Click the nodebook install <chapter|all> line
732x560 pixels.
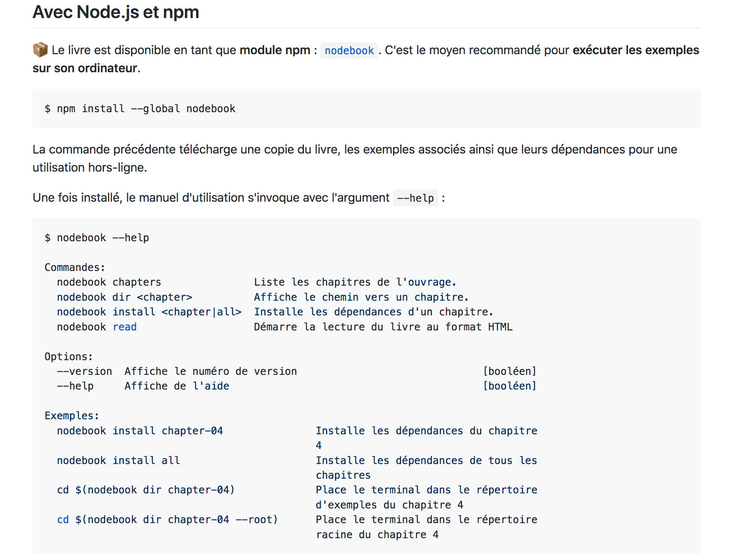tap(149, 312)
